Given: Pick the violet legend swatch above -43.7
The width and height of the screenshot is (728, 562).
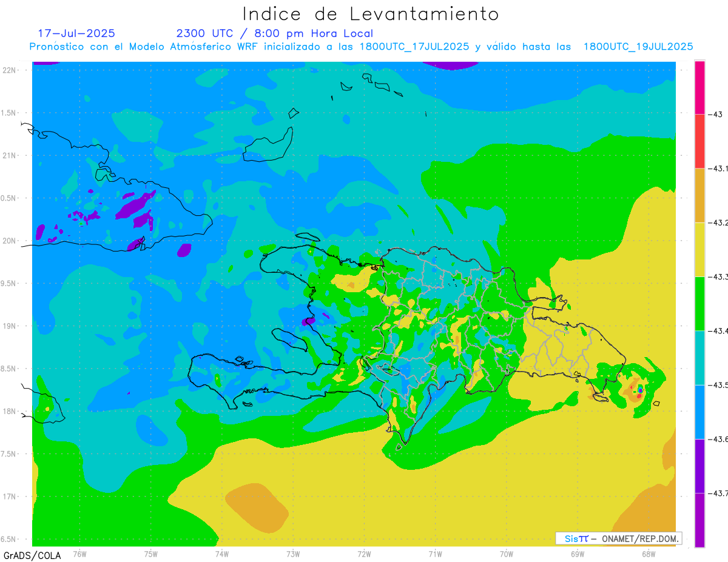Looking at the screenshot, I should pos(699,466).
